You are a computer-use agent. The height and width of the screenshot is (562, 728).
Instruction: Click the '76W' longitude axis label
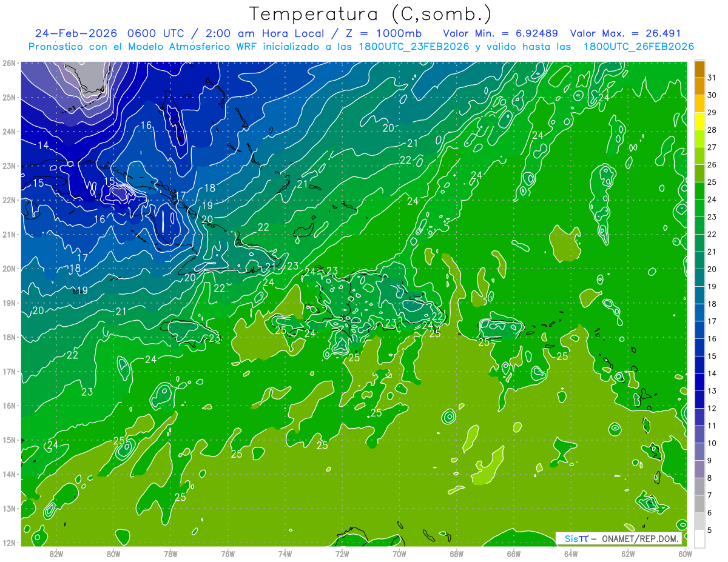point(227,554)
